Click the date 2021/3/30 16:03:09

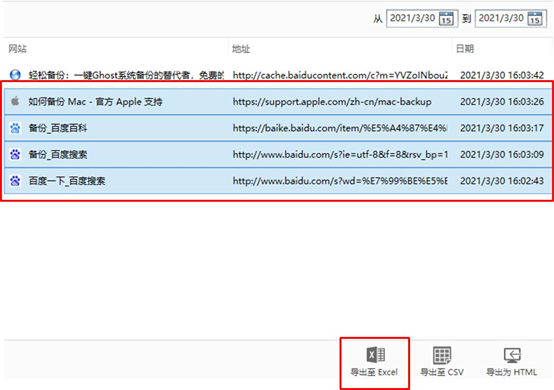tap(502, 154)
